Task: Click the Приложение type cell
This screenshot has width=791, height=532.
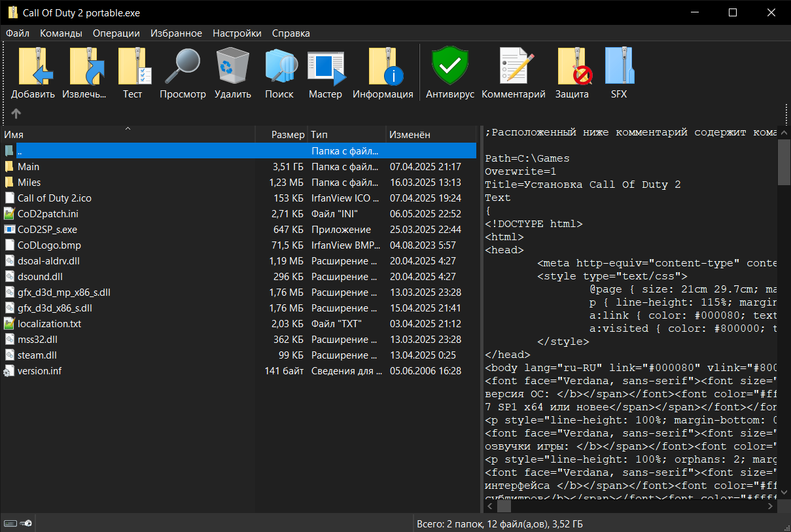Action: click(341, 230)
